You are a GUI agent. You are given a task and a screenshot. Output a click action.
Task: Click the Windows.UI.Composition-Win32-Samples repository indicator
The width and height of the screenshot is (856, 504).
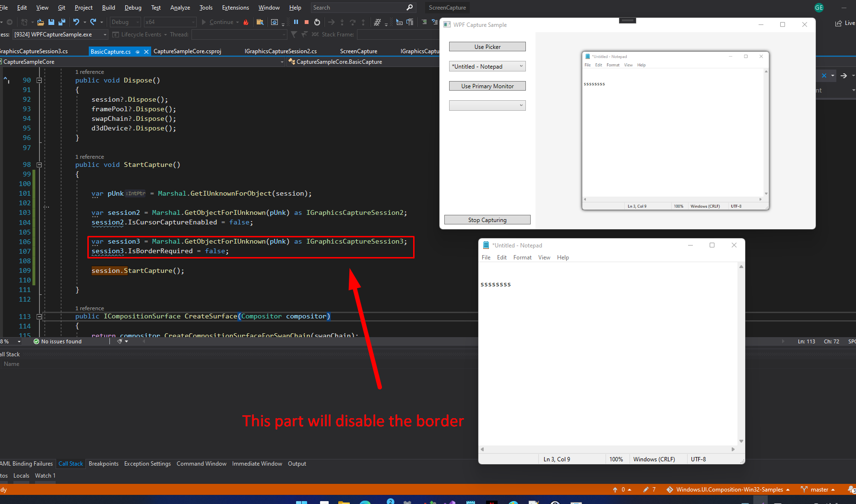(x=728, y=490)
